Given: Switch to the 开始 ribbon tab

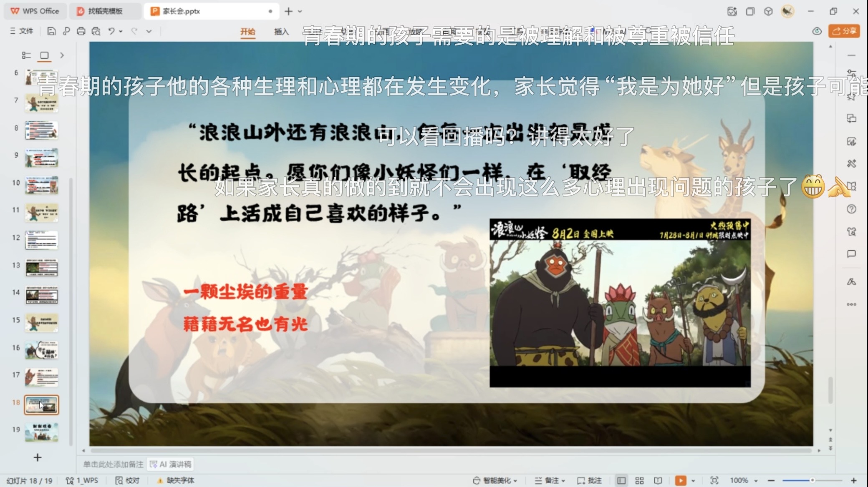Looking at the screenshot, I should (x=247, y=32).
